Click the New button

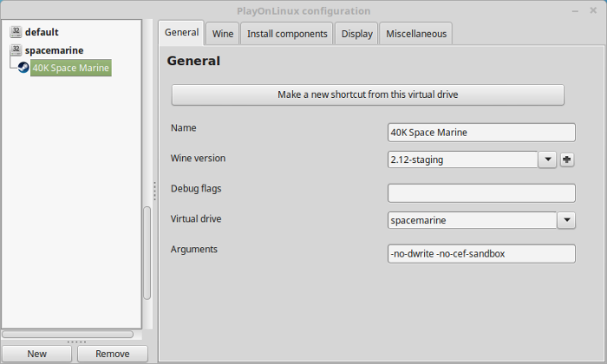click(36, 354)
